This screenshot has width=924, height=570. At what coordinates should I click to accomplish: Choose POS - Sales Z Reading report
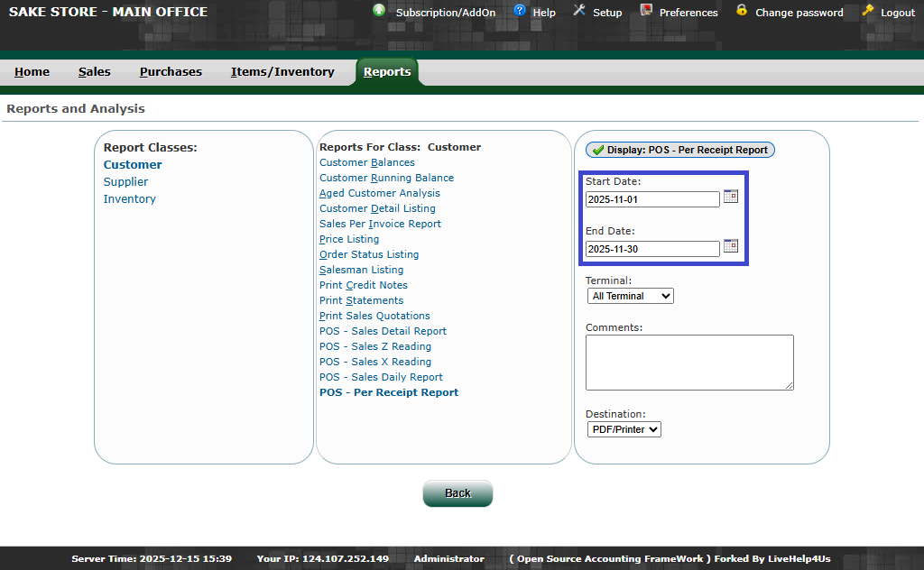[375, 346]
